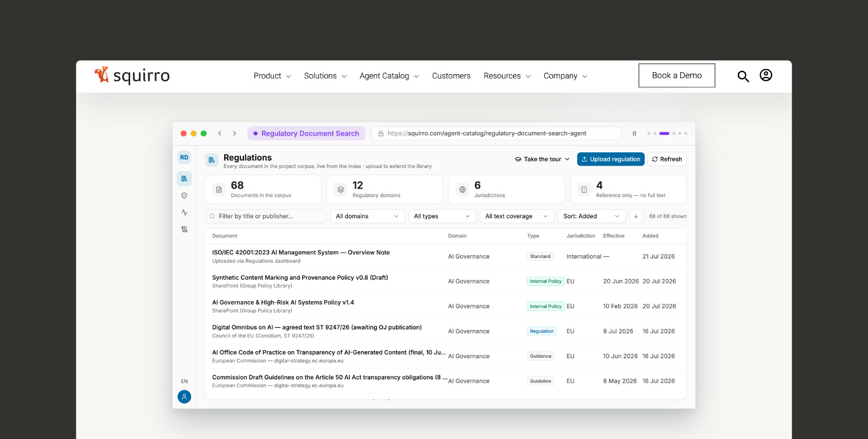
Task: Click the globe icon on Jurisdictions card
Action: tap(462, 190)
